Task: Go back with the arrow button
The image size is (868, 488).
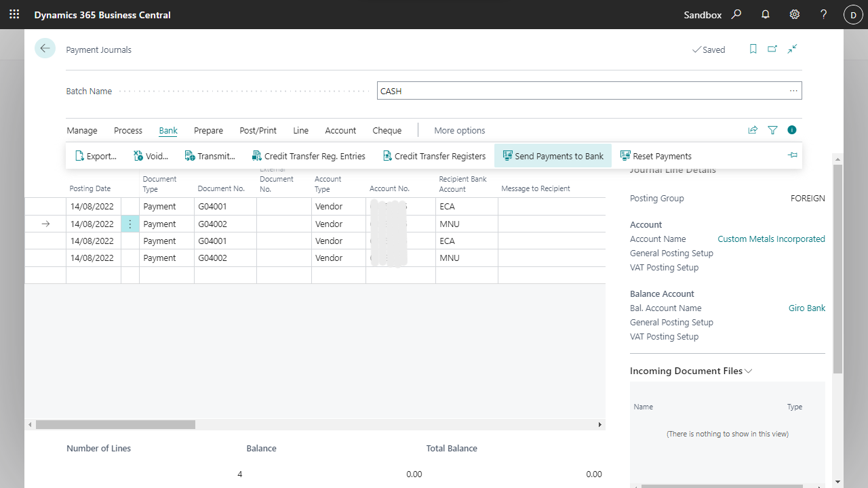Action: pos(45,48)
